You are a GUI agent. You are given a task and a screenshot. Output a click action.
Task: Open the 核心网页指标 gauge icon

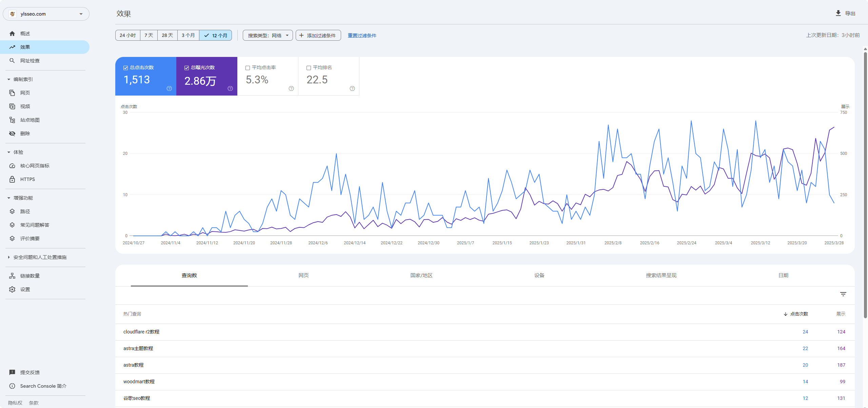[12, 166]
